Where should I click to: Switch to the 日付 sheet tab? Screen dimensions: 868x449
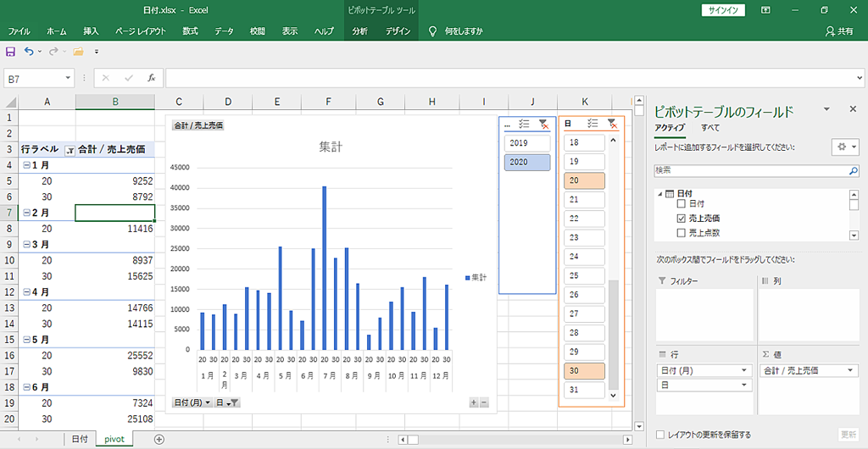(x=80, y=439)
